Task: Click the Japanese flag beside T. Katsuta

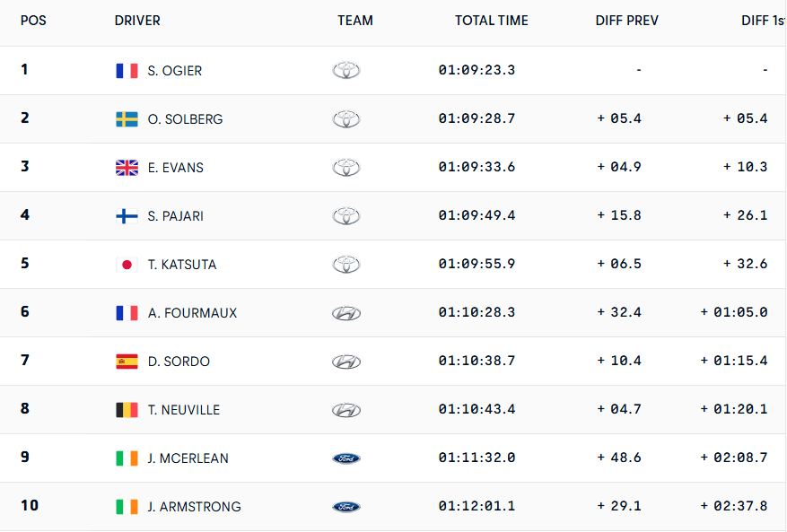Action: pos(127,265)
